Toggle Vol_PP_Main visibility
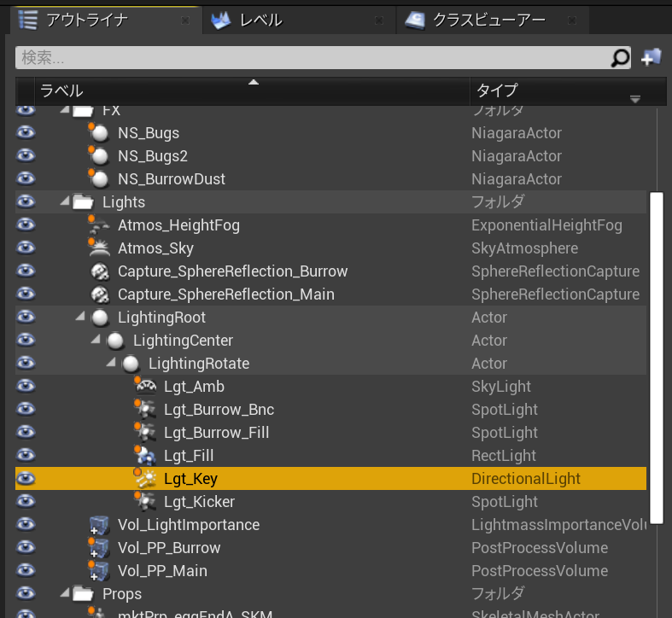 point(26,570)
